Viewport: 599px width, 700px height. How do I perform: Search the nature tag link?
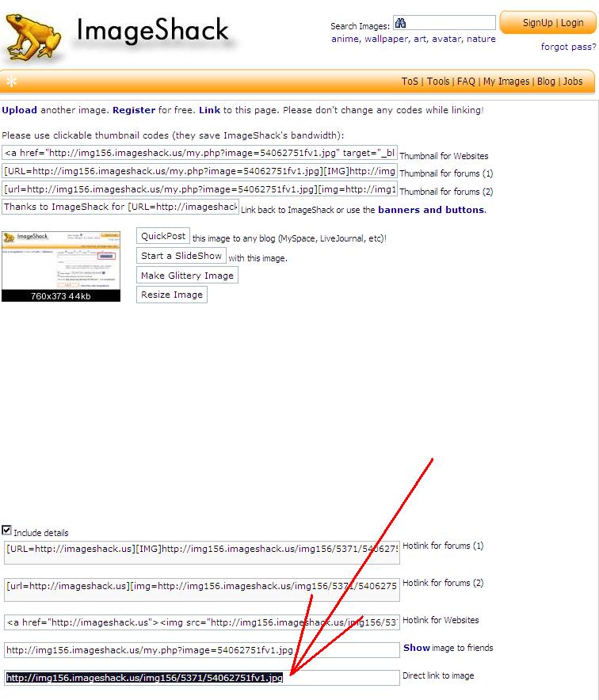(x=481, y=39)
